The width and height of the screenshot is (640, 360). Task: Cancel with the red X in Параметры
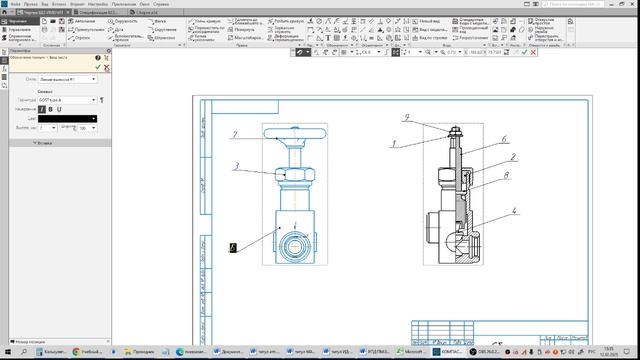(107, 67)
